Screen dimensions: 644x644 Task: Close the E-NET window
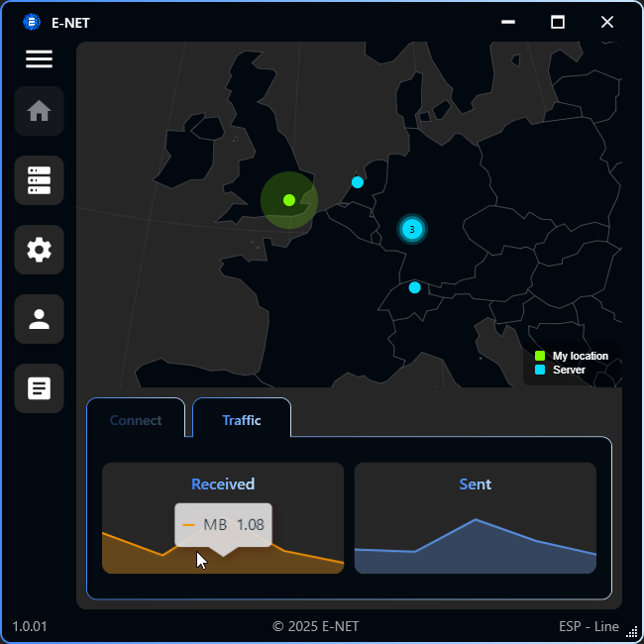pos(607,22)
